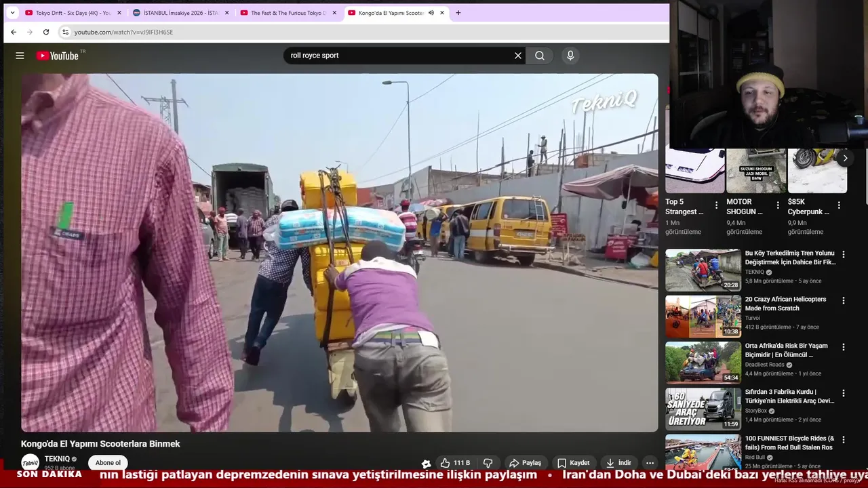Reload the current page
The image size is (868, 488).
click(46, 32)
